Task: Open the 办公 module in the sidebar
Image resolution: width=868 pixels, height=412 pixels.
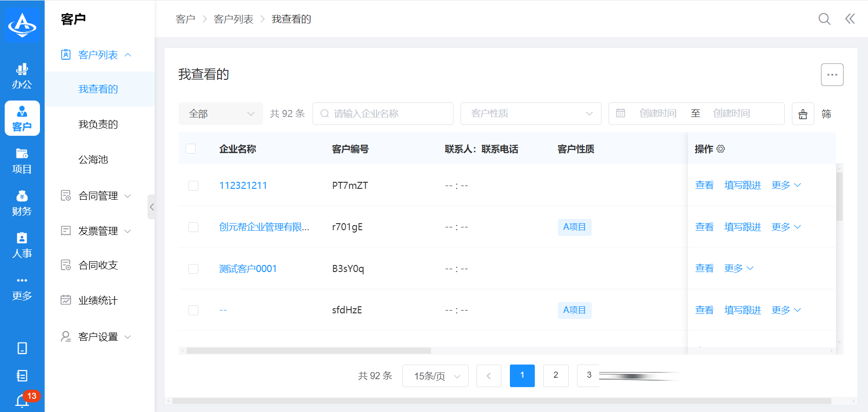Action: coord(22,76)
